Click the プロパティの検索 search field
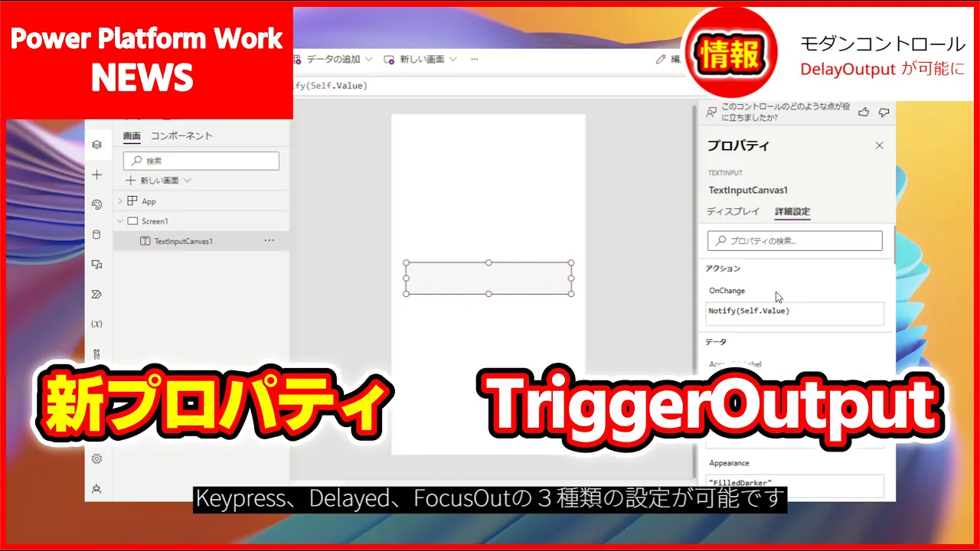 tap(795, 240)
